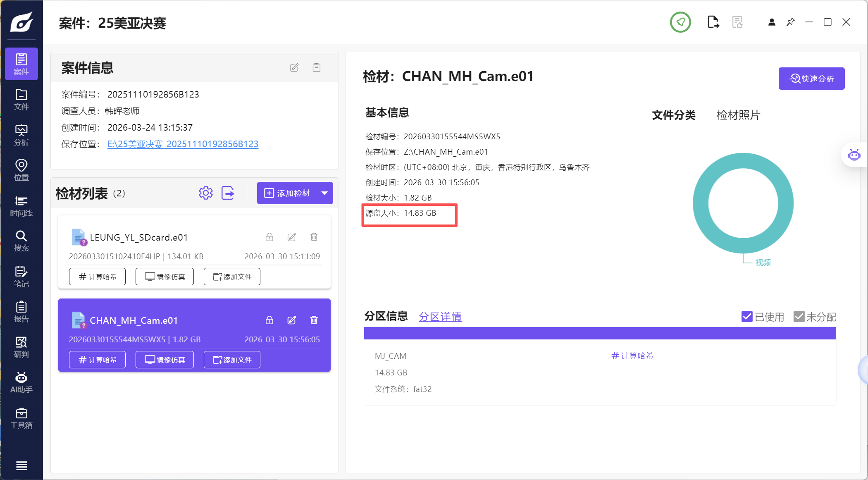Open the 工具箱 toolbox sidebar icon
The image size is (868, 480).
coord(21,418)
